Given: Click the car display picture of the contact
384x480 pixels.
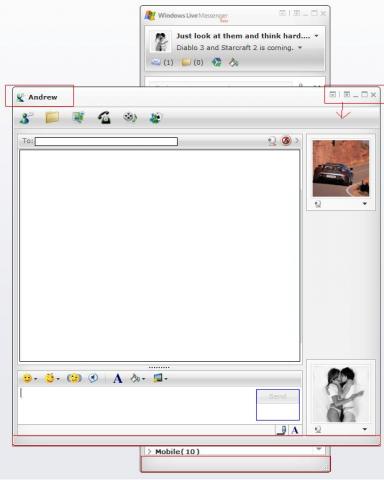Looking at the screenshot, I should [341, 168].
